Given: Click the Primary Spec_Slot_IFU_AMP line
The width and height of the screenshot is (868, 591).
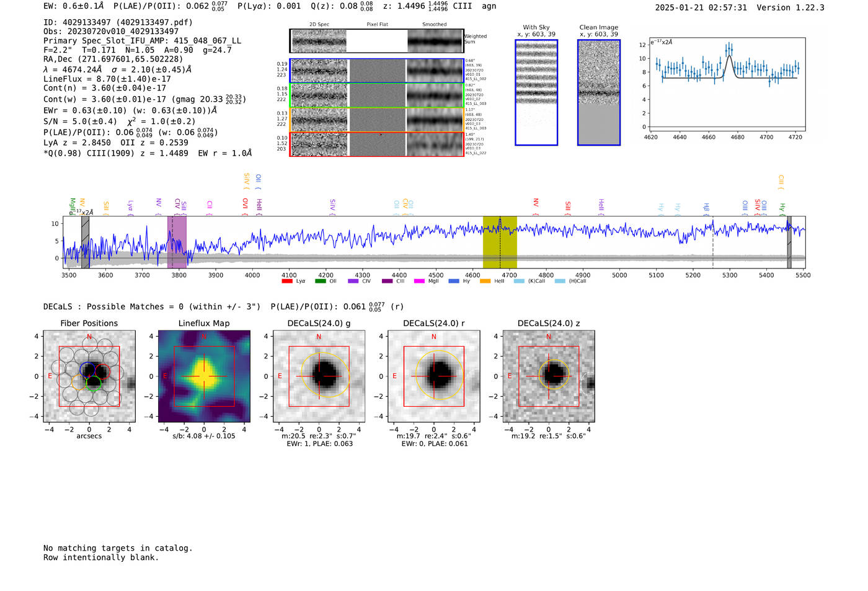Looking at the screenshot, I should click(142, 41).
